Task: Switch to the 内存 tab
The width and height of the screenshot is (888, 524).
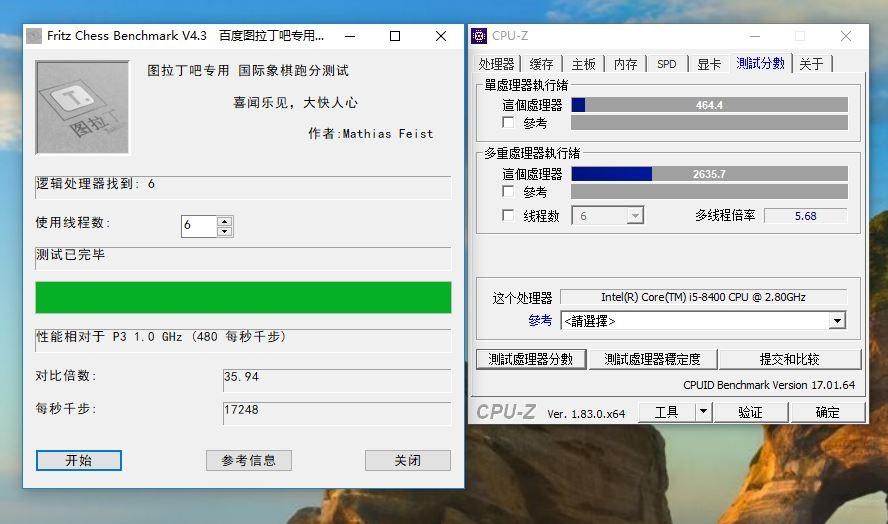Action: click(625, 64)
